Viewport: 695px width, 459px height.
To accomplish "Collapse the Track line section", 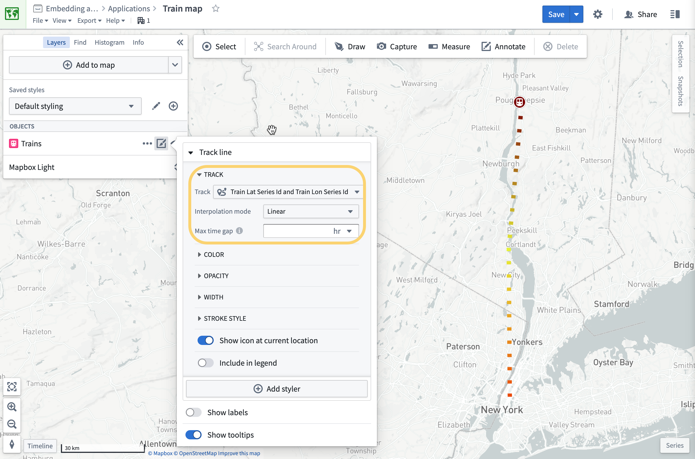I will pos(191,152).
